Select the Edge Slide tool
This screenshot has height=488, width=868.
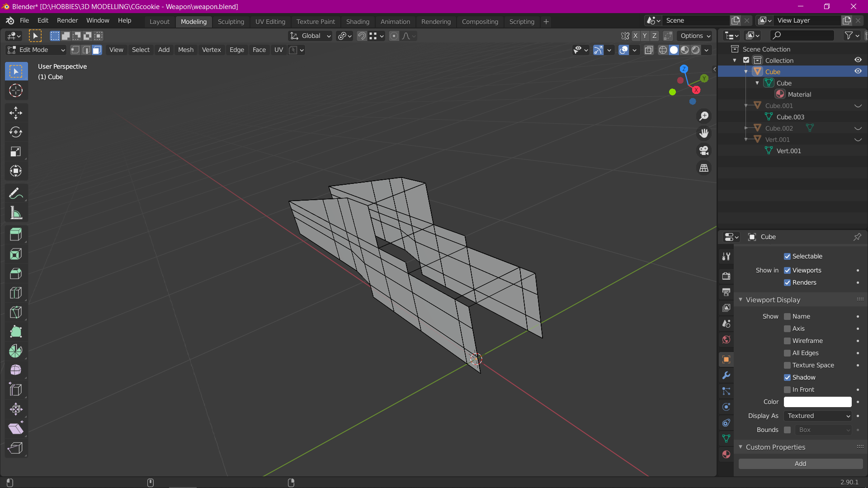point(16,390)
